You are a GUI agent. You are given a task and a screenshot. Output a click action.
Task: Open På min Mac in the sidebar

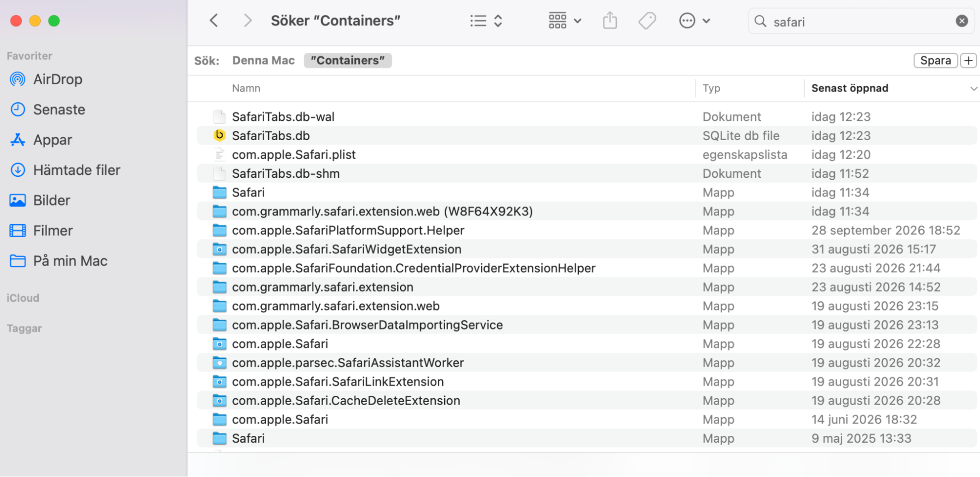pyautogui.click(x=70, y=261)
